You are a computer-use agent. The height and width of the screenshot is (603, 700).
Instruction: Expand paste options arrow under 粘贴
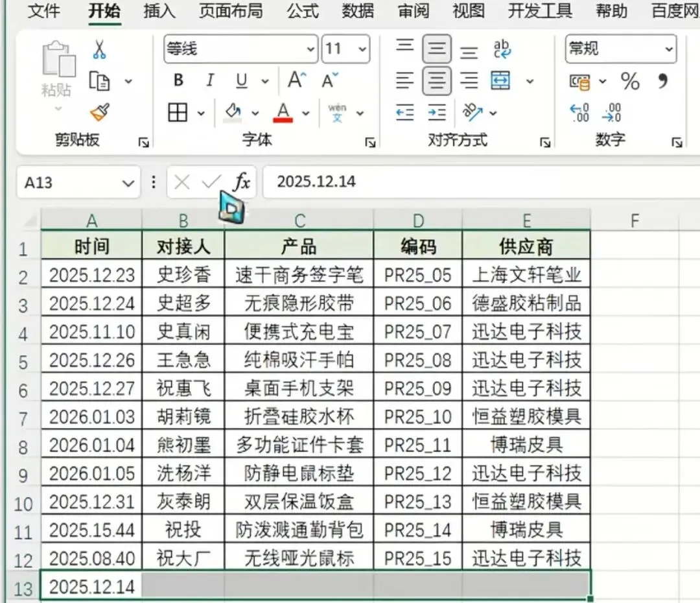pyautogui.click(x=58, y=108)
